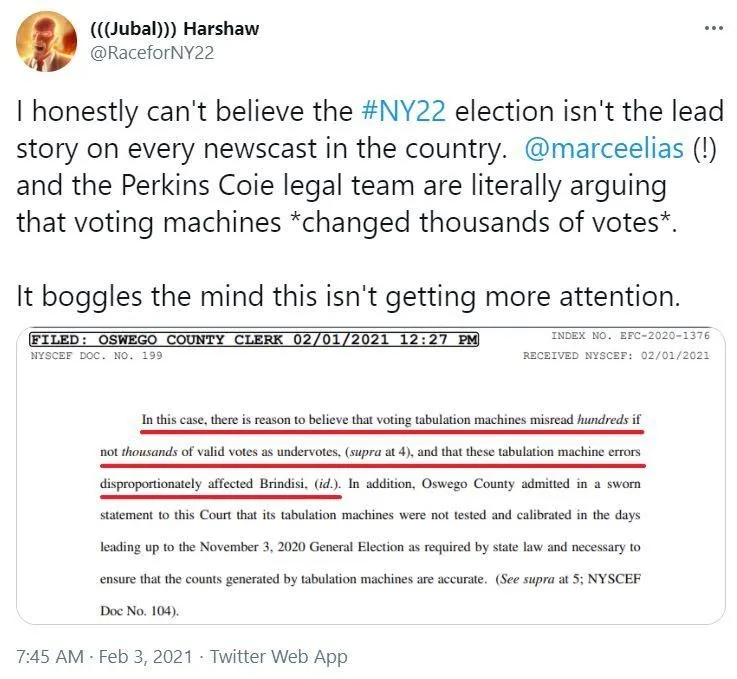Click the "RECEIVED NYSCEF: 02/01/2021" stamp
Image resolution: width=737 pixels, height=679 pixels.
pyautogui.click(x=616, y=356)
